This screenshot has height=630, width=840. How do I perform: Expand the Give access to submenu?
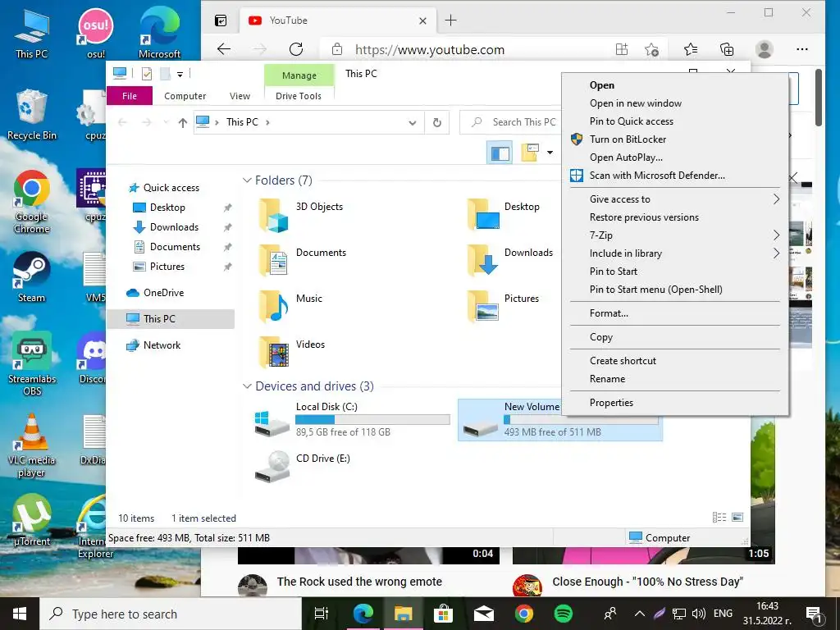(675, 199)
